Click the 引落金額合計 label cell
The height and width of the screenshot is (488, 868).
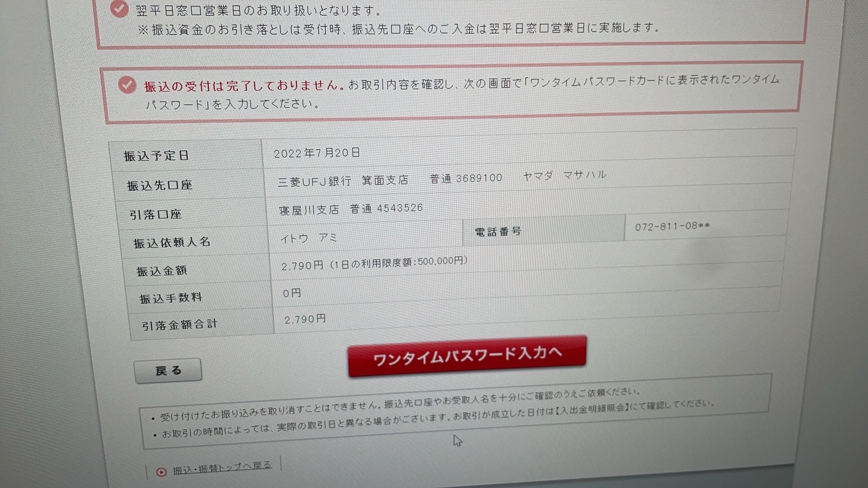pos(202,324)
